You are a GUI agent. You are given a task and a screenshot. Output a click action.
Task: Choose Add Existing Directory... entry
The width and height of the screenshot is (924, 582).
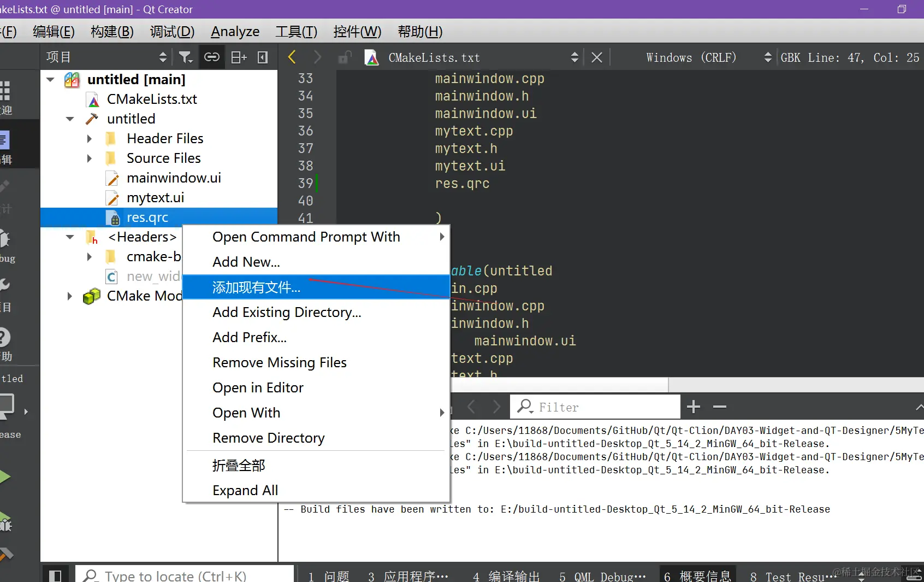316,313
